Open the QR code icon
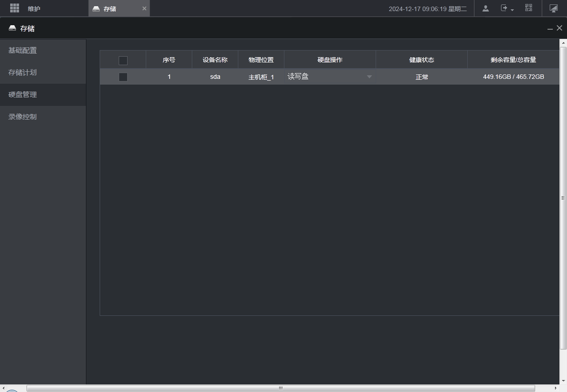The height and width of the screenshot is (392, 567). coord(528,8)
